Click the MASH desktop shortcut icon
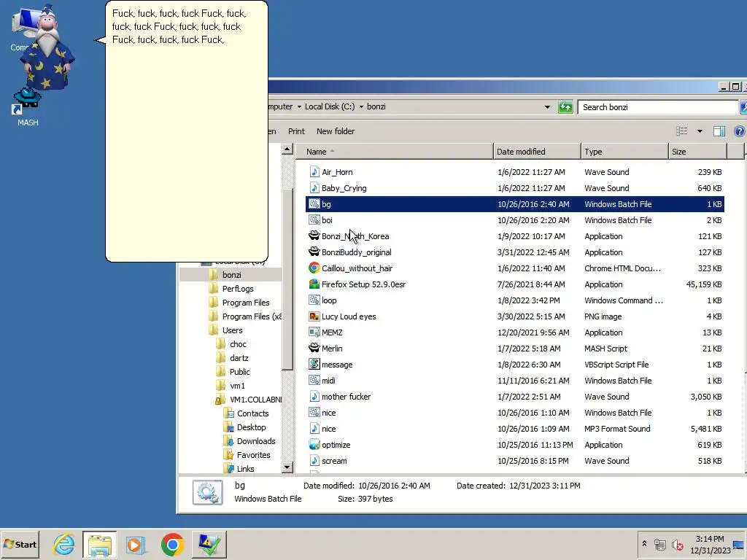Viewport: 747px width, 560px height. [27, 101]
